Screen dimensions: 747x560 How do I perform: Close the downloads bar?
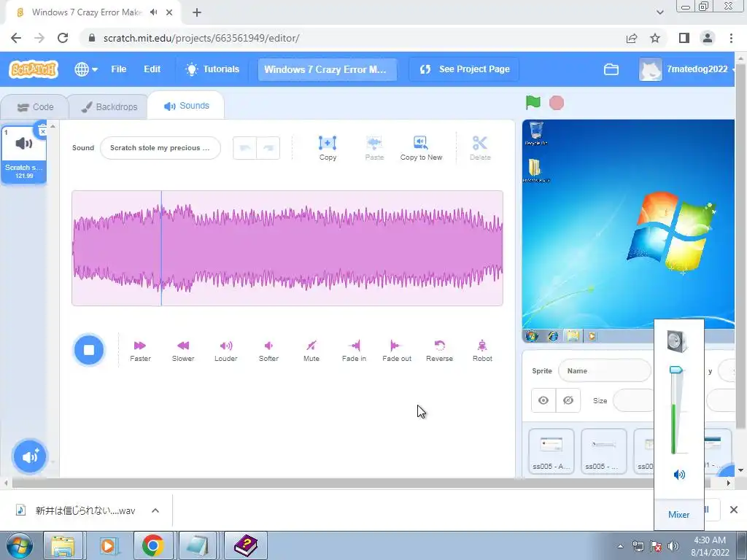click(x=734, y=510)
